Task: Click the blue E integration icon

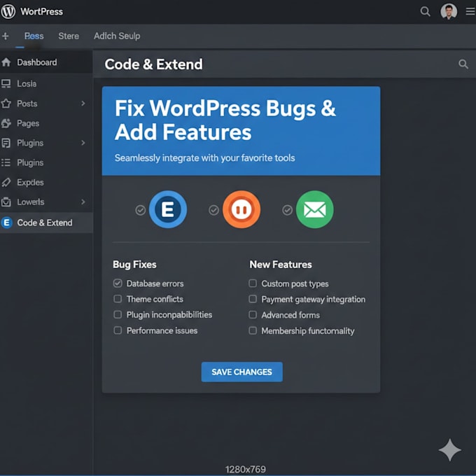Action: [167, 209]
